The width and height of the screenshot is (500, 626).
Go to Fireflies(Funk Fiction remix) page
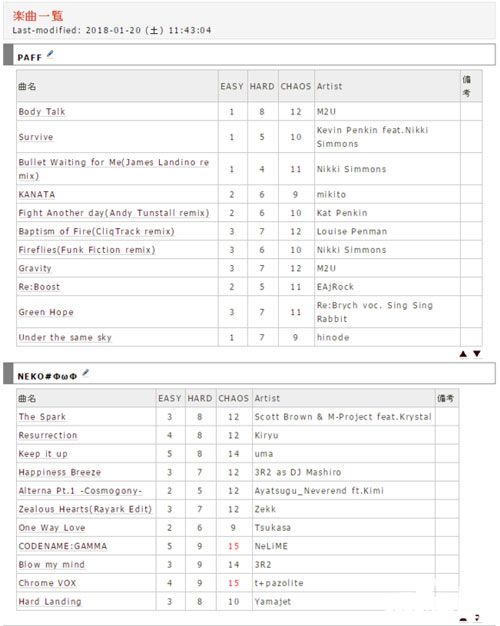tap(87, 250)
